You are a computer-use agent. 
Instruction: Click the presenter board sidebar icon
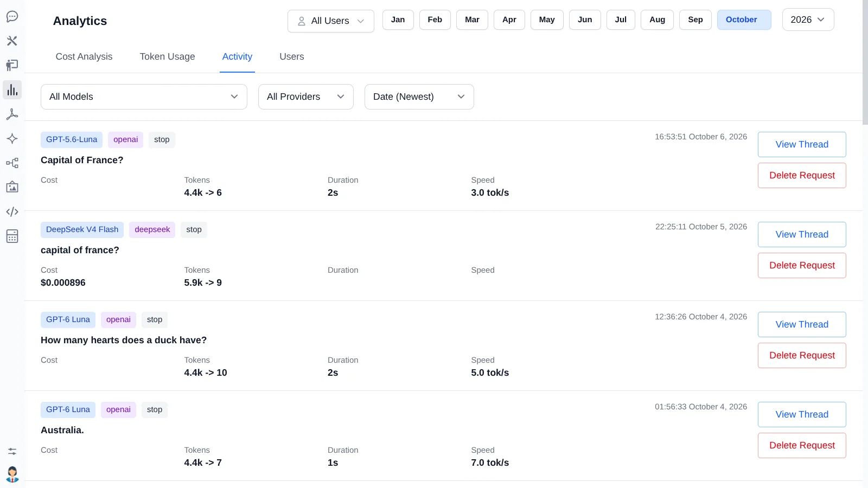tap(12, 65)
